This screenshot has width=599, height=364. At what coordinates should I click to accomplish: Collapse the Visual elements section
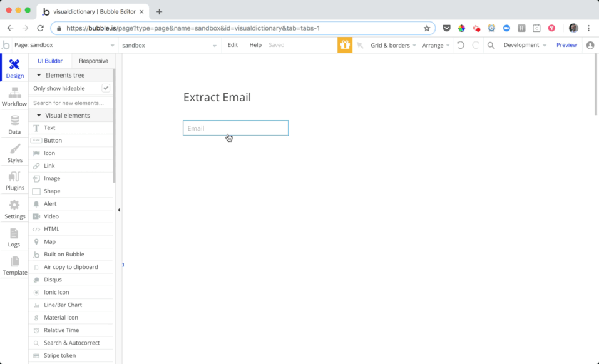coord(39,115)
